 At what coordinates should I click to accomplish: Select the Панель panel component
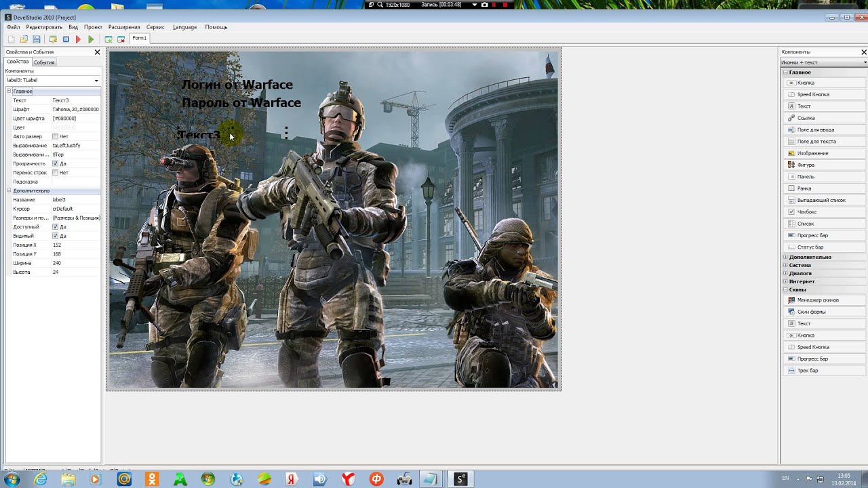pos(824,176)
